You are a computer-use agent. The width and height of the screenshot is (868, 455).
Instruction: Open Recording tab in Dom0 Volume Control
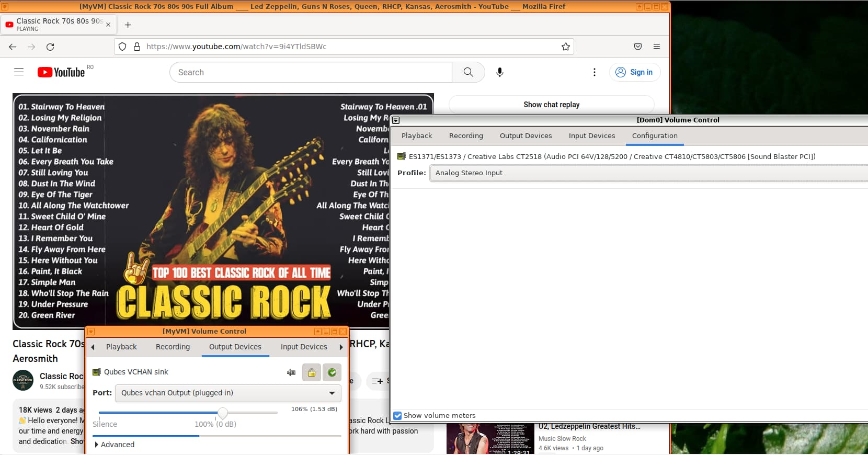point(466,135)
